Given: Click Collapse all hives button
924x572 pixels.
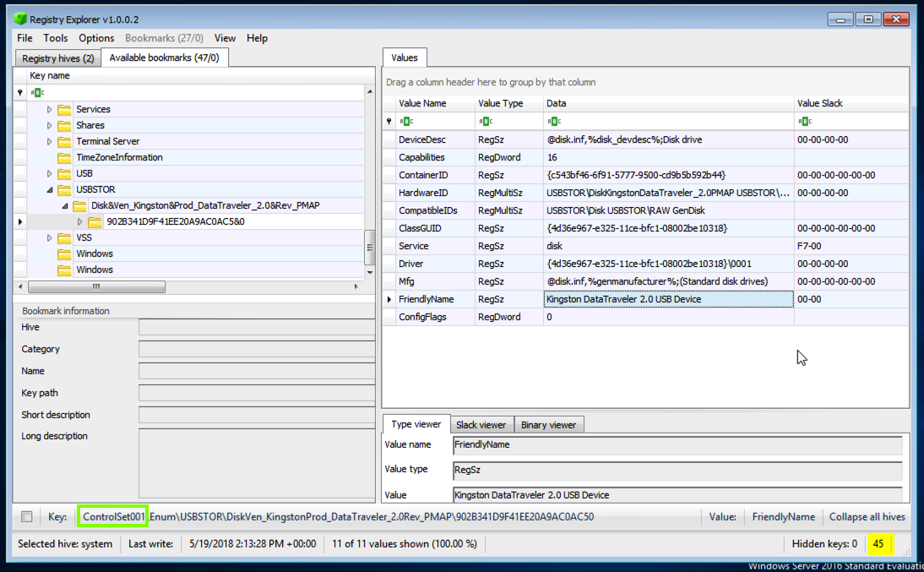Looking at the screenshot, I should pos(867,517).
